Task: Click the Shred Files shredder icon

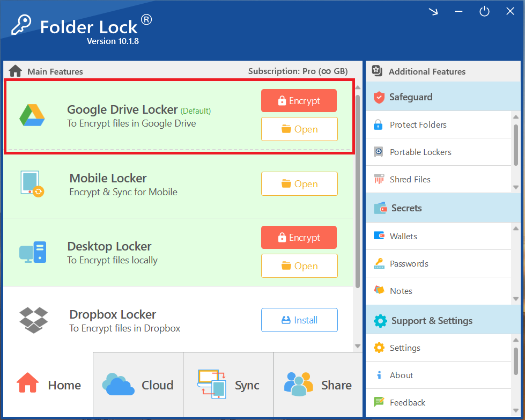Action: pyautogui.click(x=379, y=179)
